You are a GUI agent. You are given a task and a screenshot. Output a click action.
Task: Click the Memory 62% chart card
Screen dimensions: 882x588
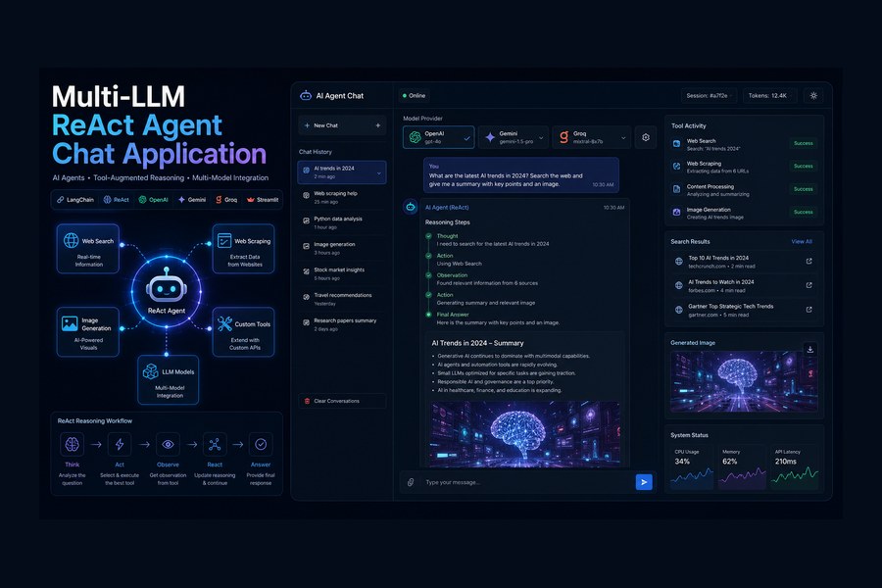coord(742,466)
